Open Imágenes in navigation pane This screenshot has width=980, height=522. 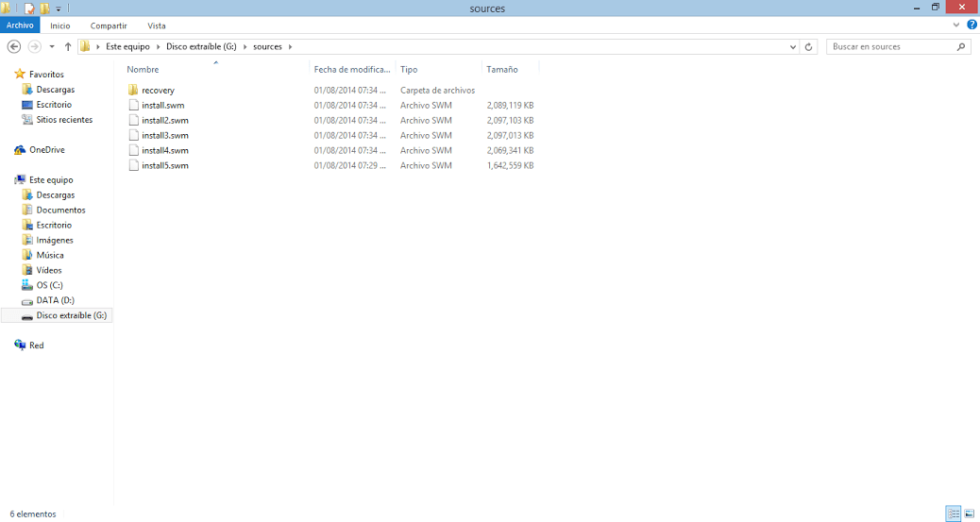coord(55,240)
